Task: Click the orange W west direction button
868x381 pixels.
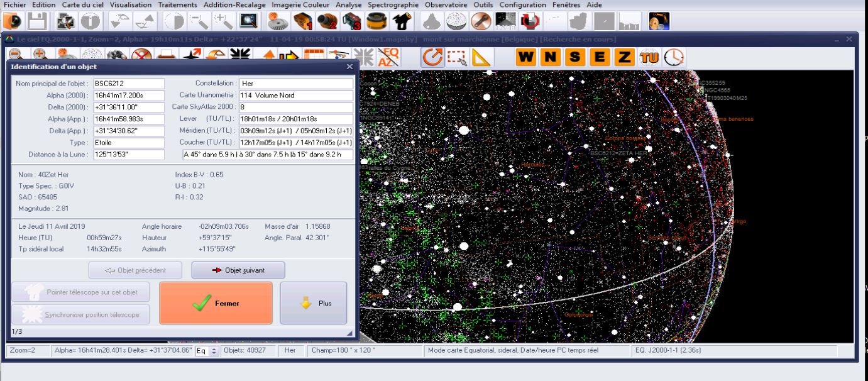Action: pos(527,57)
